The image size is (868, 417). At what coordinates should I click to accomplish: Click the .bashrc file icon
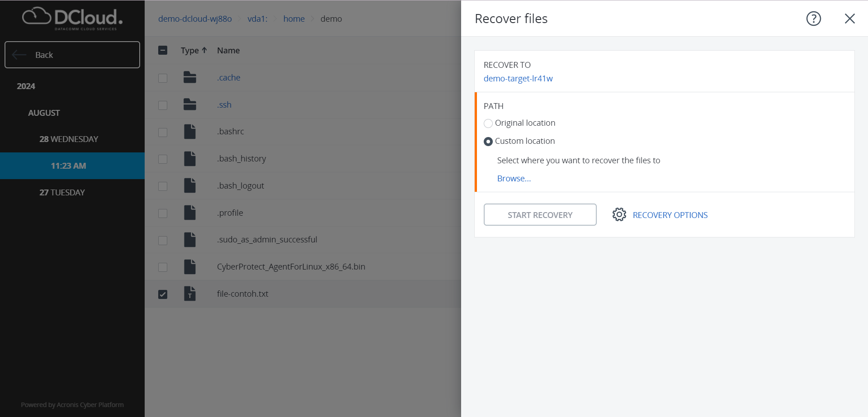(190, 132)
